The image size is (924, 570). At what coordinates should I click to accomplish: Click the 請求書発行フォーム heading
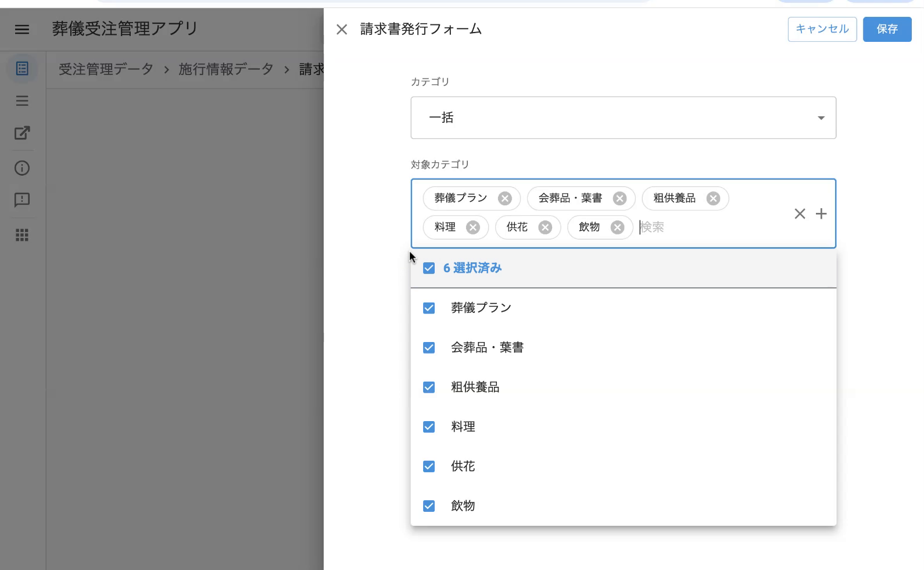click(x=421, y=29)
